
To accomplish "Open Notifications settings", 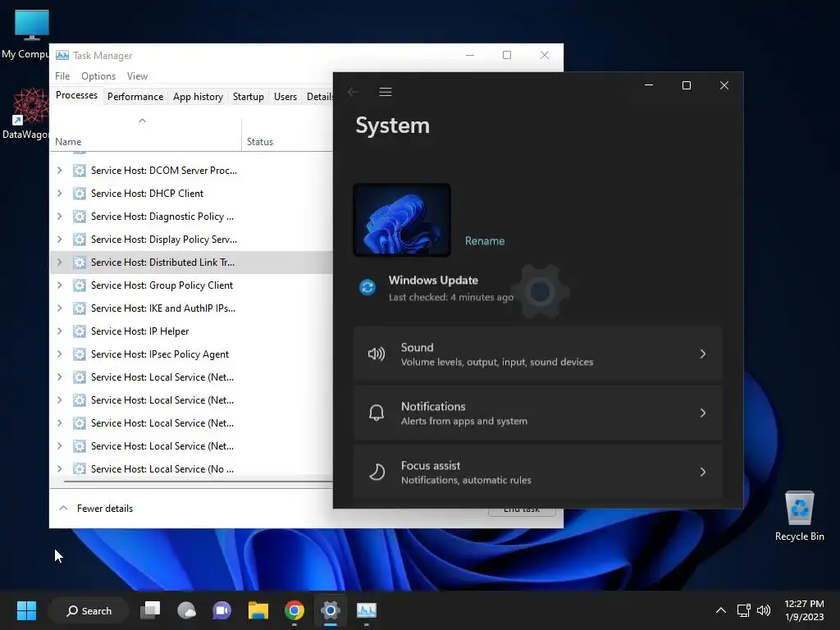I will (x=538, y=413).
